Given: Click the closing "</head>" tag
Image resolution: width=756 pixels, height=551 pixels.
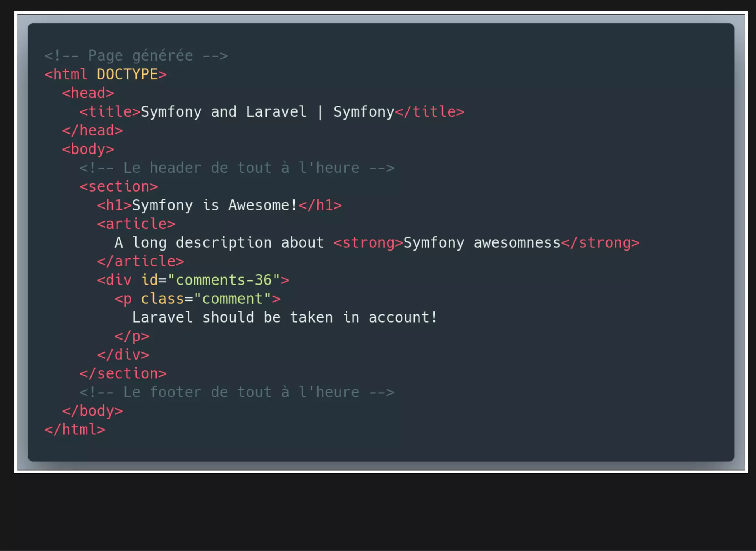Looking at the screenshot, I should tap(92, 131).
